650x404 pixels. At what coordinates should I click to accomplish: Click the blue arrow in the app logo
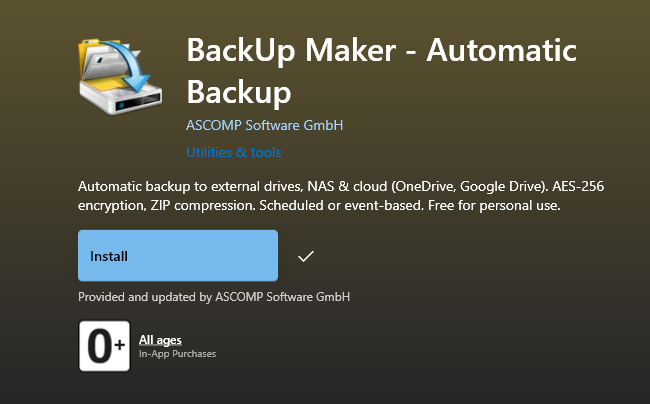(x=126, y=65)
